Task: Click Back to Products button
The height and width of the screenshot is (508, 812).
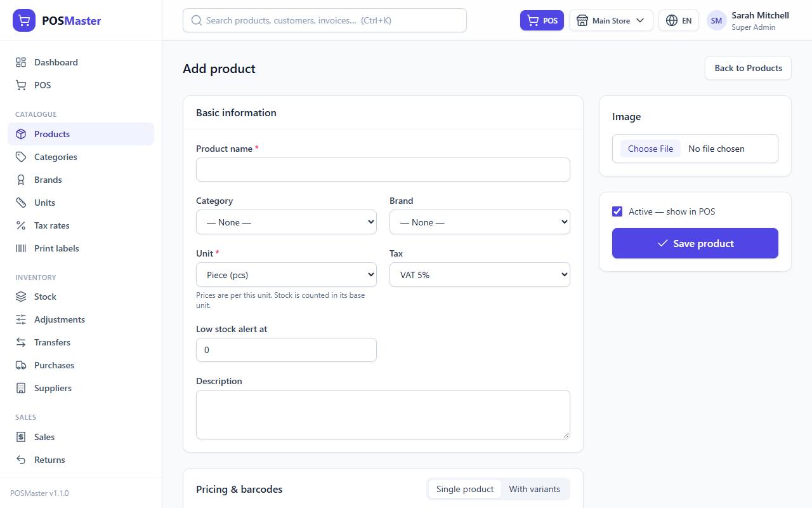Action: click(748, 68)
